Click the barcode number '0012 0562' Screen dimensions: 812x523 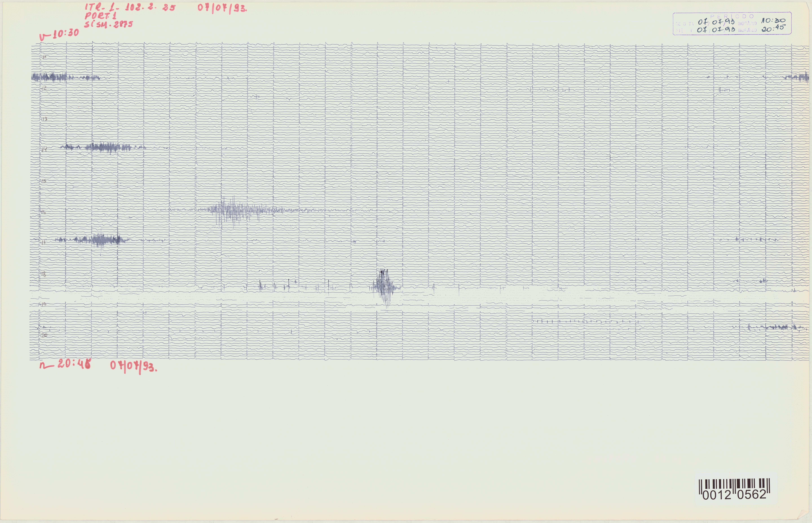[734, 495]
